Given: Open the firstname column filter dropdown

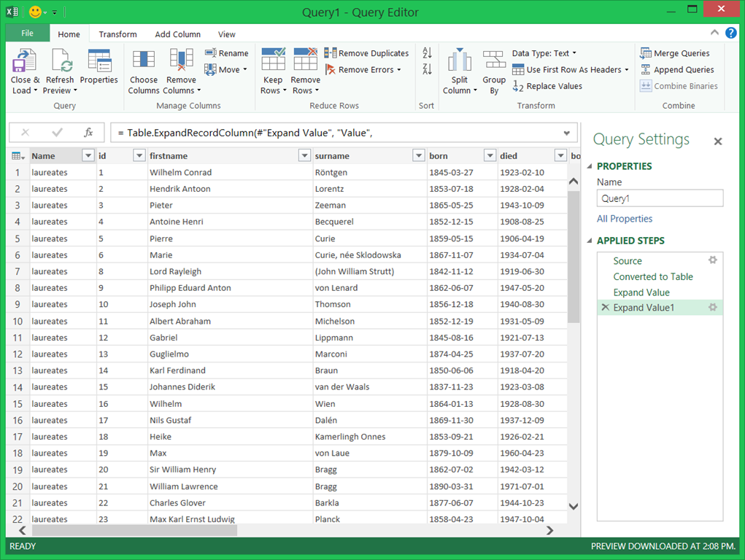Looking at the screenshot, I should tap(304, 156).
